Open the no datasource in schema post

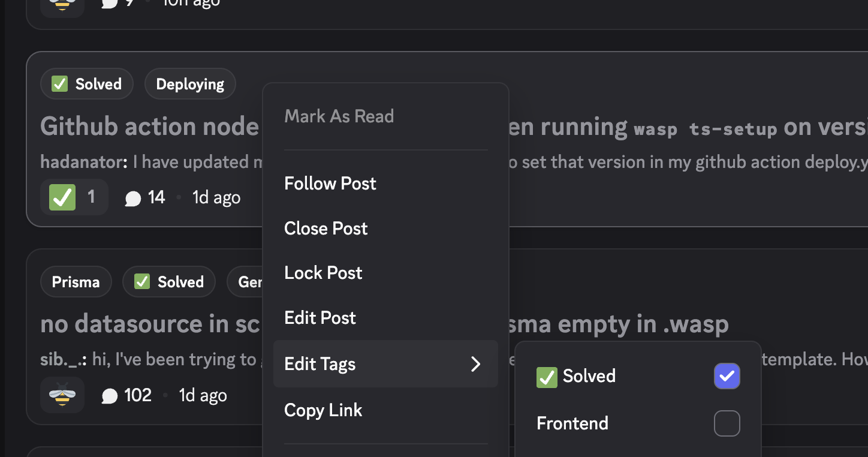[150, 324]
